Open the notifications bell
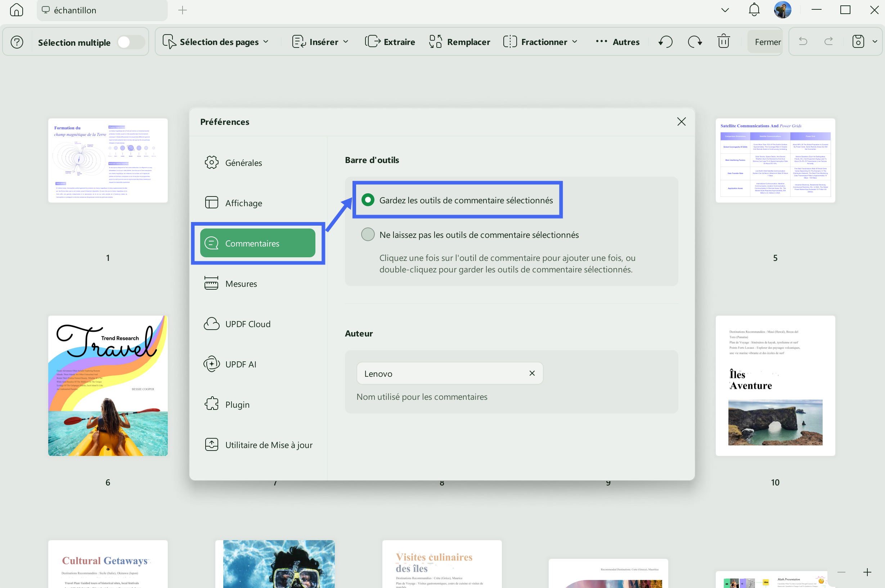The width and height of the screenshot is (885, 588). [754, 10]
